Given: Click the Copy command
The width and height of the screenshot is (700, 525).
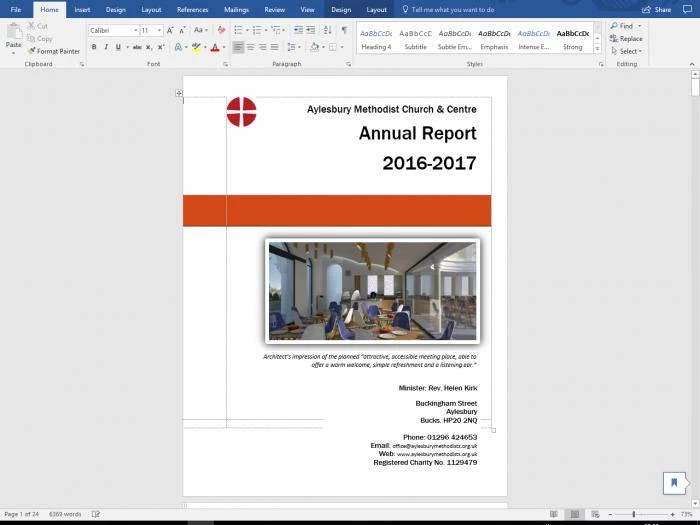Looking at the screenshot, I should [40, 39].
